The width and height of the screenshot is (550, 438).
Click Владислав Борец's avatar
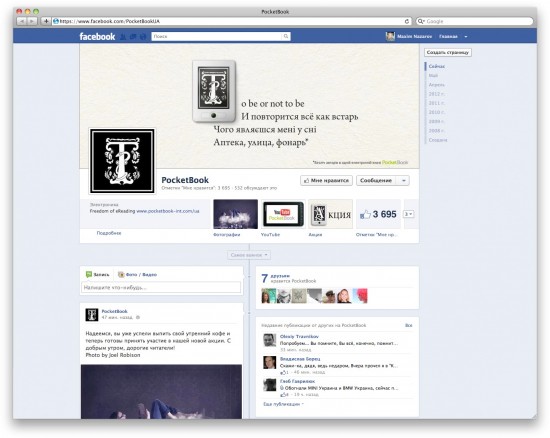tap(269, 363)
